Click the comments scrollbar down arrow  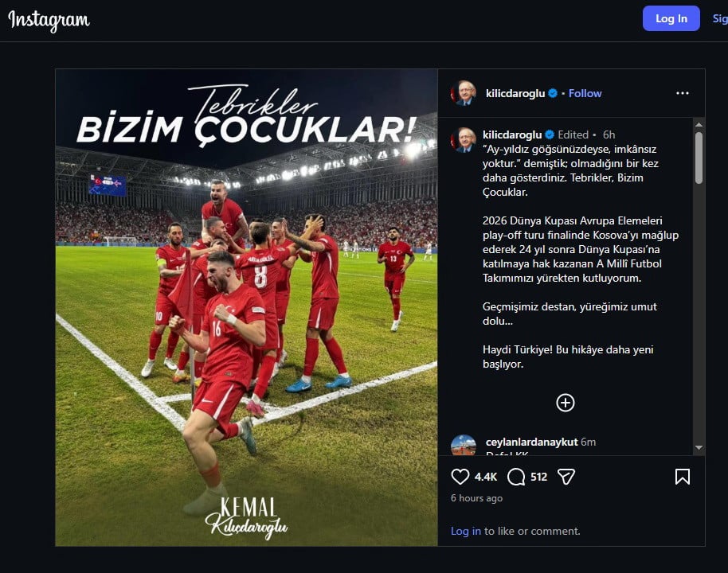699,448
